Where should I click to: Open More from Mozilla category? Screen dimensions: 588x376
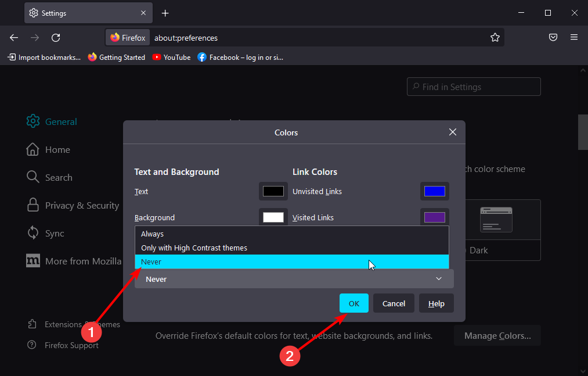(x=74, y=261)
